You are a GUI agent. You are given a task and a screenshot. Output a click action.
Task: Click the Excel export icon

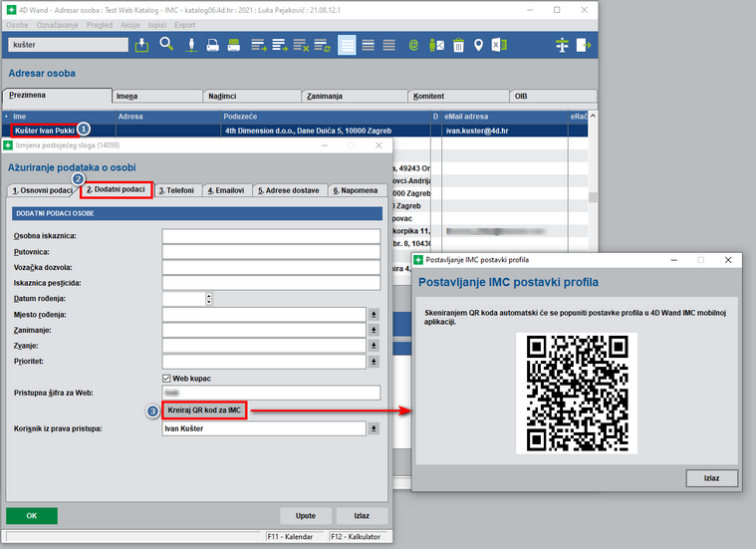pos(499,46)
